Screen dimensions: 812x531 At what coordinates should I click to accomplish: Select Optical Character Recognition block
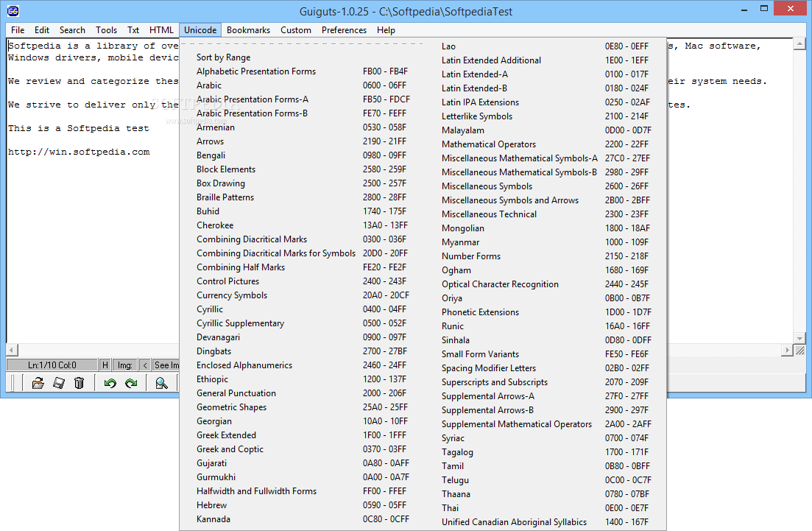(546, 284)
